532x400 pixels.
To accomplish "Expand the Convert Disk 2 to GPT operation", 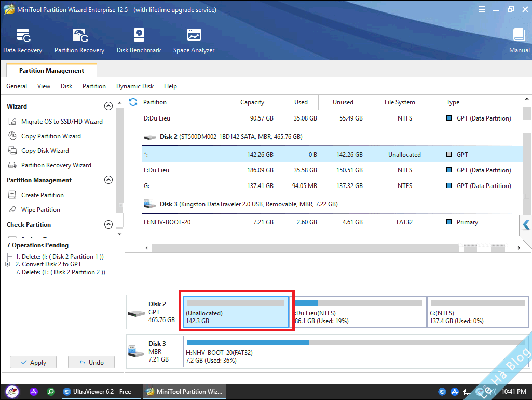I will (8, 264).
